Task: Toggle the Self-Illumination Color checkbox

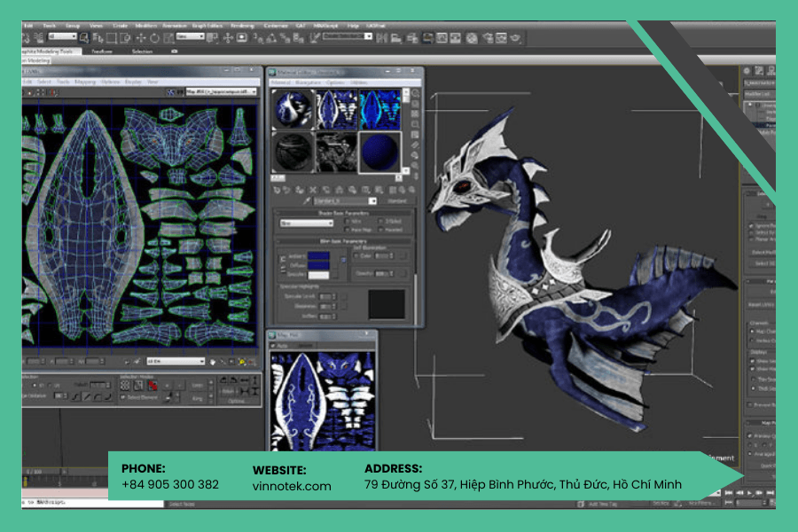Action: coord(356,255)
